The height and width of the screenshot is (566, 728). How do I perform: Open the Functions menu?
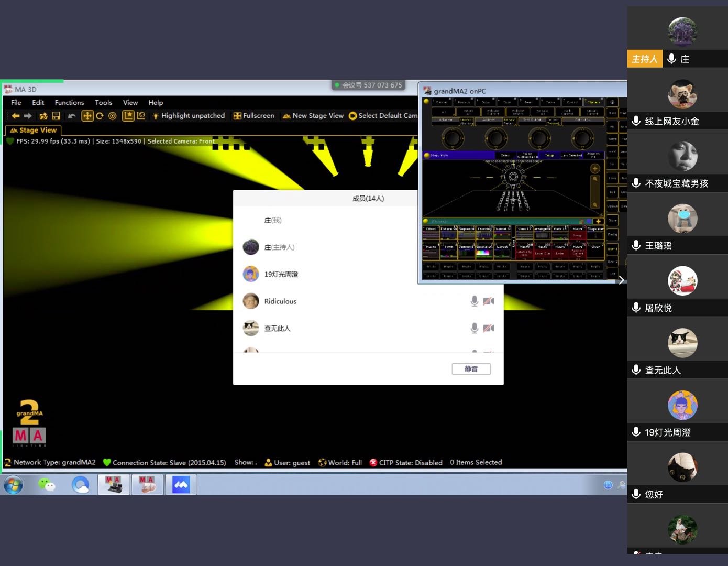click(69, 103)
